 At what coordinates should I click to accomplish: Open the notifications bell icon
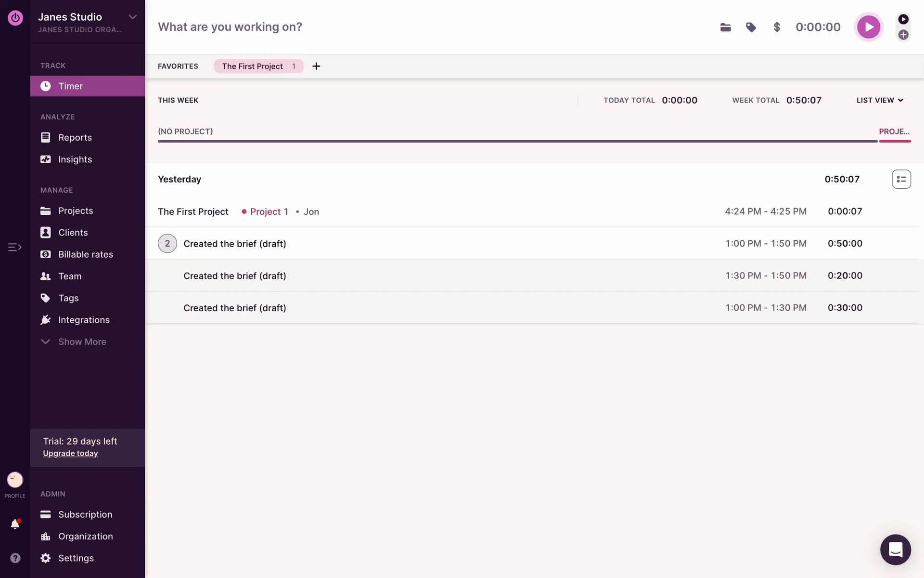(15, 524)
